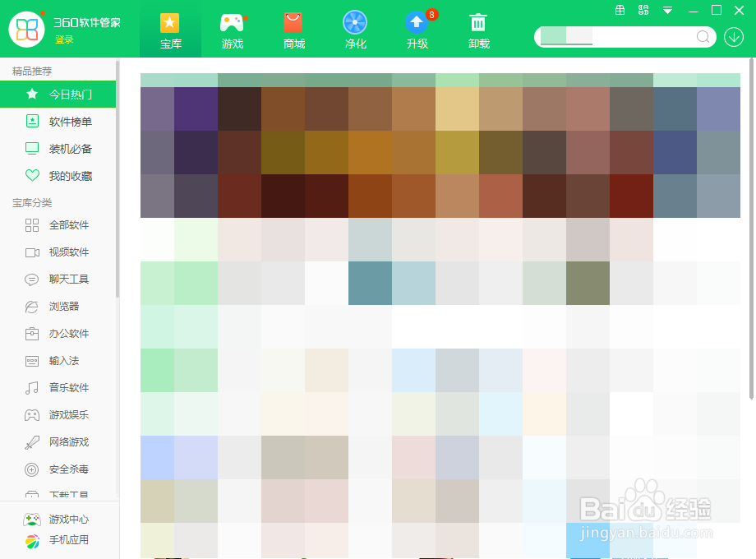Image resolution: width=756 pixels, height=559 pixels.
Task: Open the skin/theme switcher icon
Action: pos(643,11)
